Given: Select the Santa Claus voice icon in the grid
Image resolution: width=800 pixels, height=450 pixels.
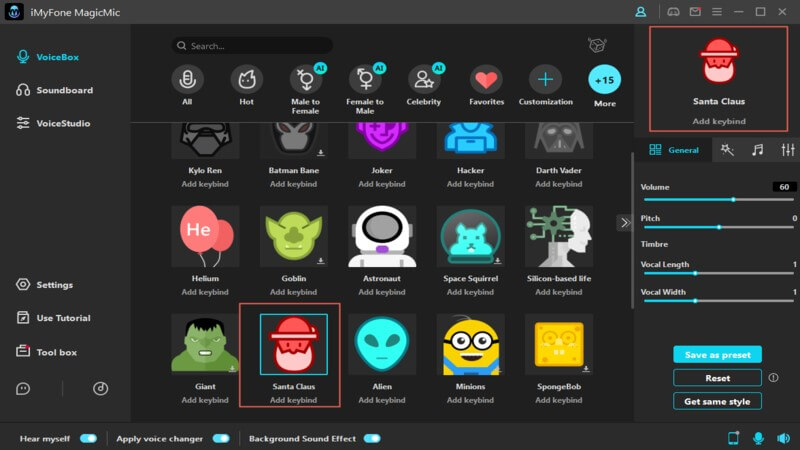Looking at the screenshot, I should coord(294,344).
